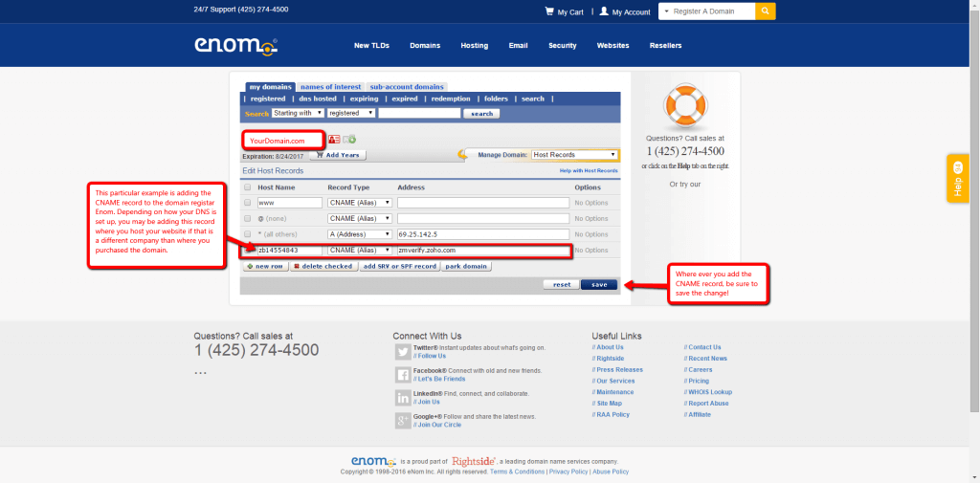This screenshot has width=980, height=483.
Task: Open the My Cart icon
Action: coord(549,11)
